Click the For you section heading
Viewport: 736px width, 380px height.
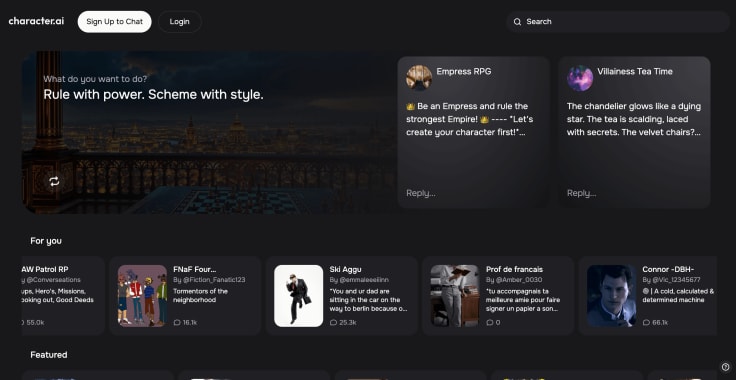pos(46,241)
